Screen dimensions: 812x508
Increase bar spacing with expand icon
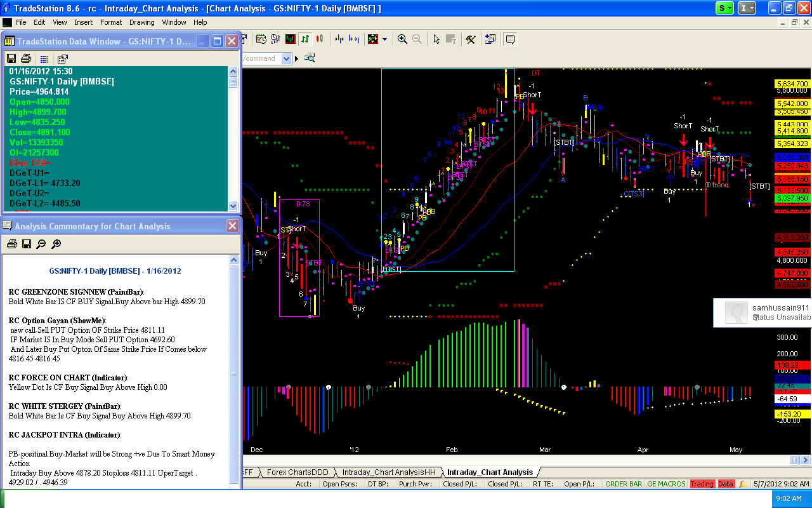pyautogui.click(x=354, y=39)
